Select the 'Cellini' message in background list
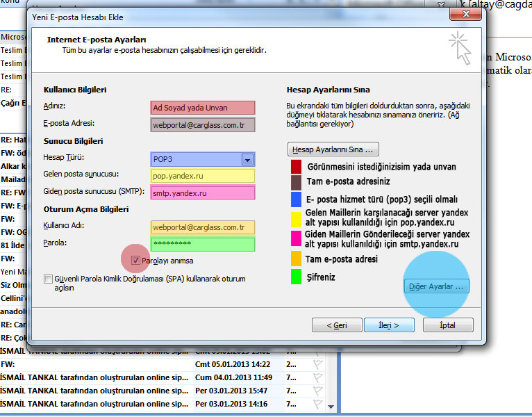The height and width of the screenshot is (417, 532). point(13,298)
